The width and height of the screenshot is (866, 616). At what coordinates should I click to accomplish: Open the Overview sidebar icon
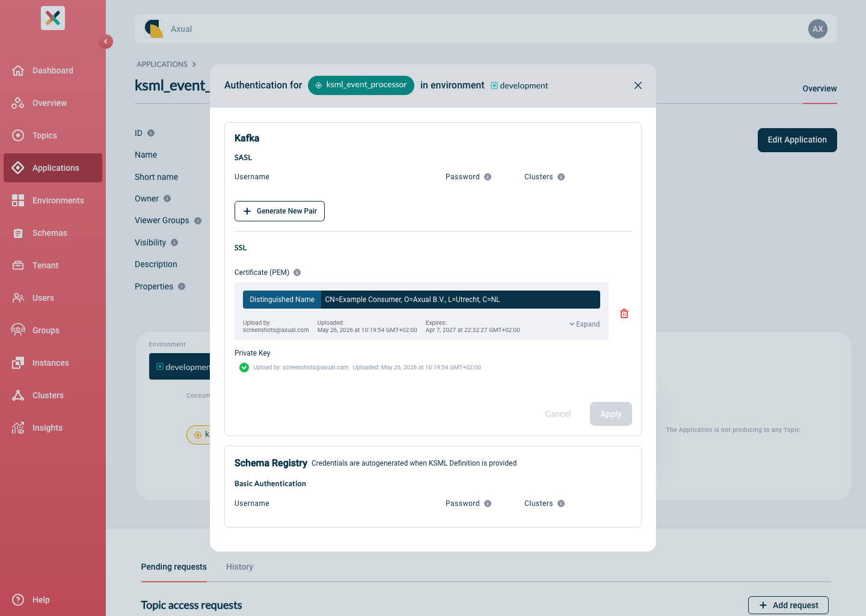tap(18, 103)
